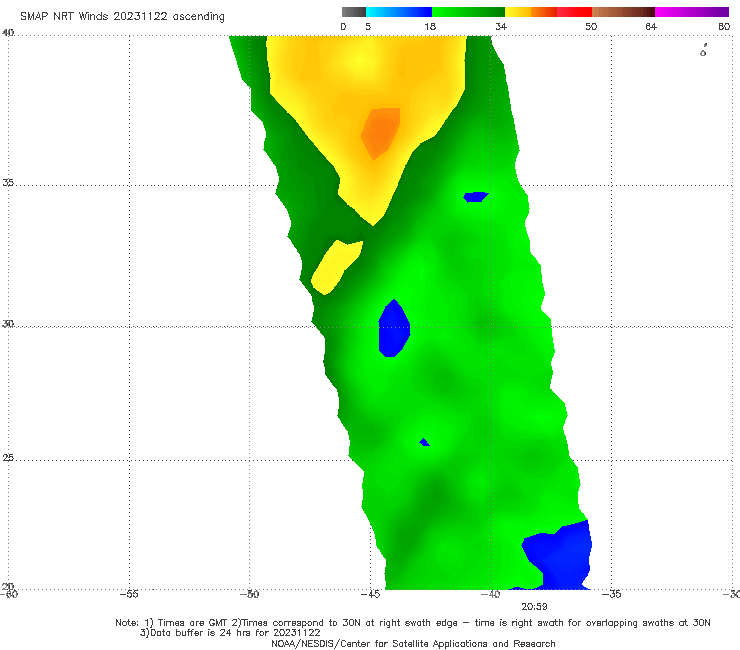Viewport: 740px width, 650px height.
Task: Select the gray segment of the wind color bar
Action: pos(354,12)
